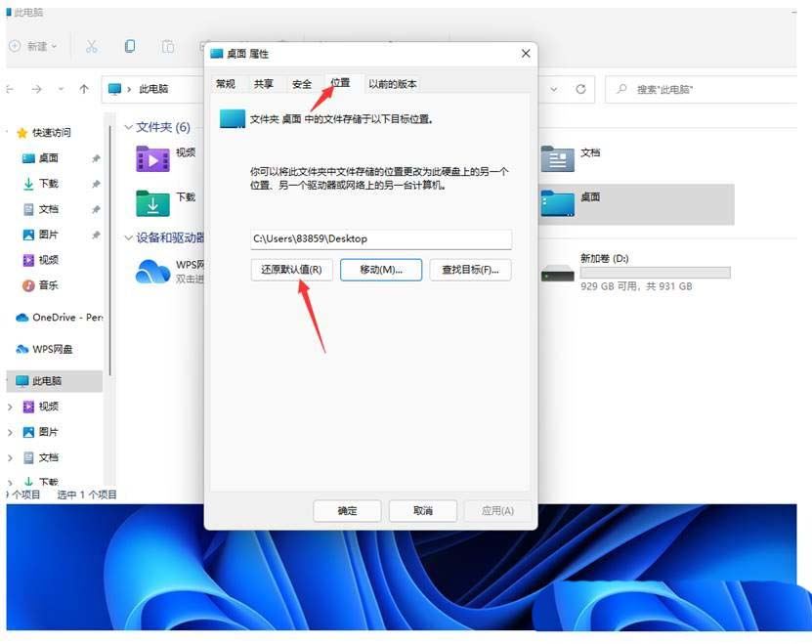This screenshot has height=644, width=812.
Task: Expand the 视频 node under 此电脑
Action: pyautogui.click(x=10, y=408)
